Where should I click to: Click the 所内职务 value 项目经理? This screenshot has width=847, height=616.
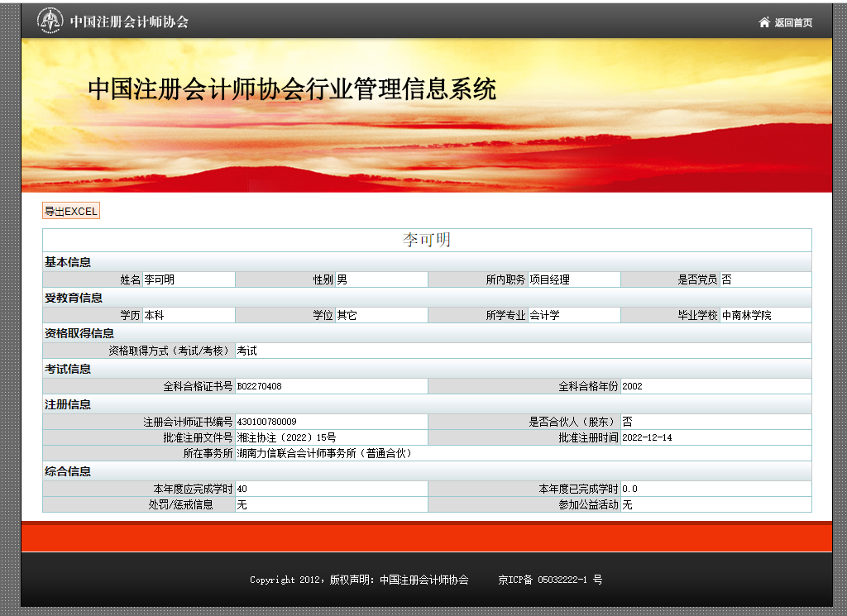pyautogui.click(x=549, y=279)
